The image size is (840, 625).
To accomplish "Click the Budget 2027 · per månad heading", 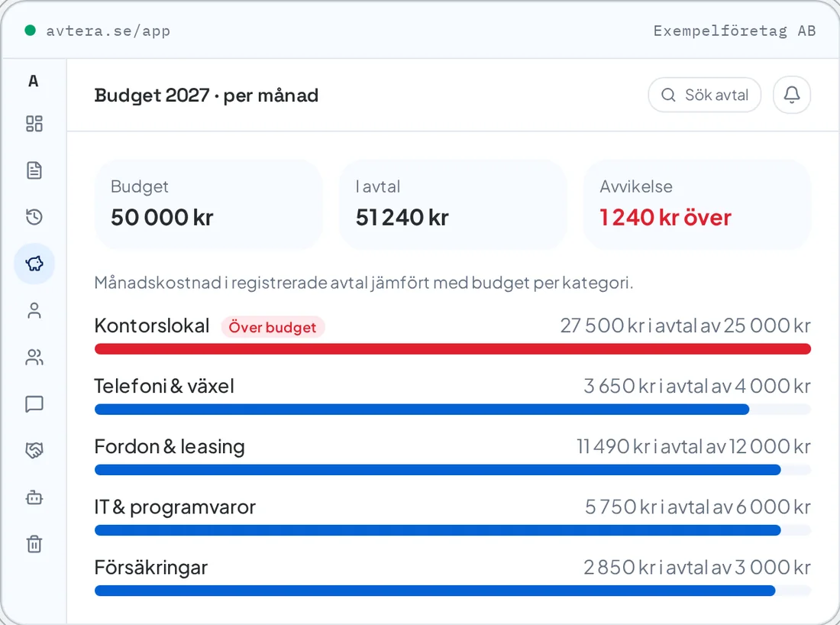I will click(206, 96).
